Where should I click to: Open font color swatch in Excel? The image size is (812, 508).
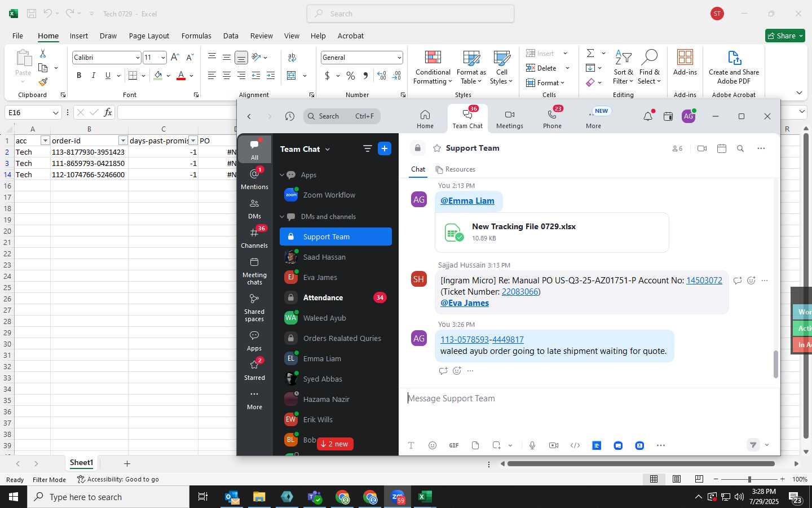(181, 76)
